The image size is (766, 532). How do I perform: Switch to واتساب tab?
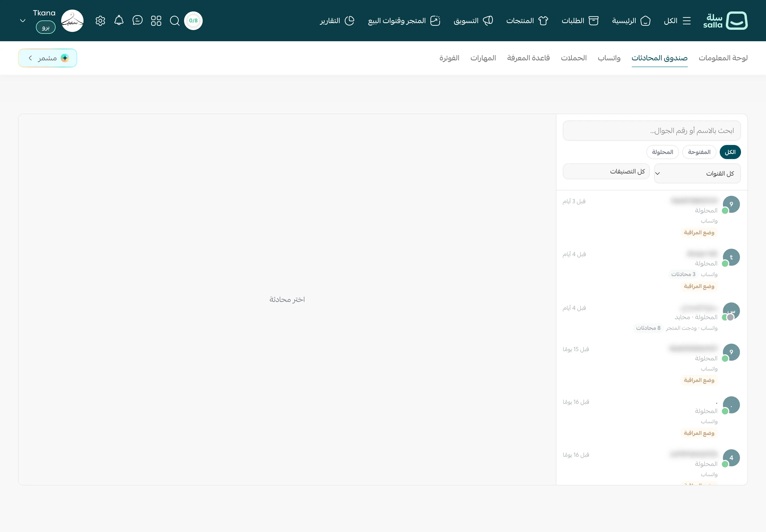[x=609, y=58]
